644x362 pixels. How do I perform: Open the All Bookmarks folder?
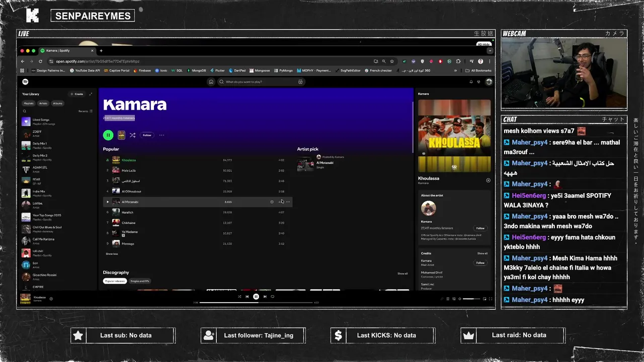pos(478,70)
